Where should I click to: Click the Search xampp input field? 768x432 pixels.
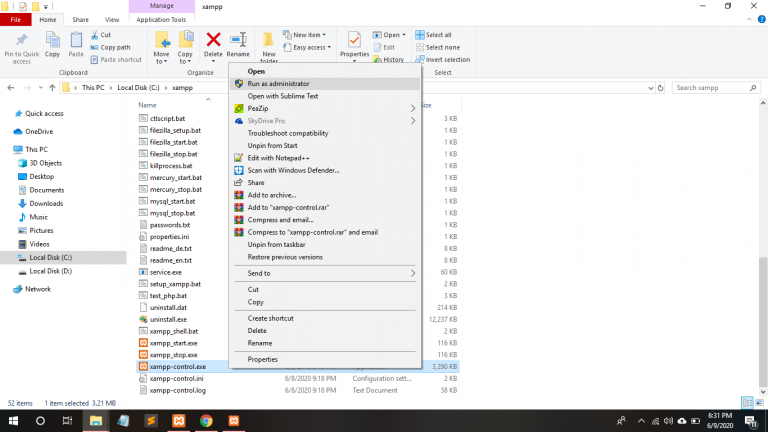[710, 88]
